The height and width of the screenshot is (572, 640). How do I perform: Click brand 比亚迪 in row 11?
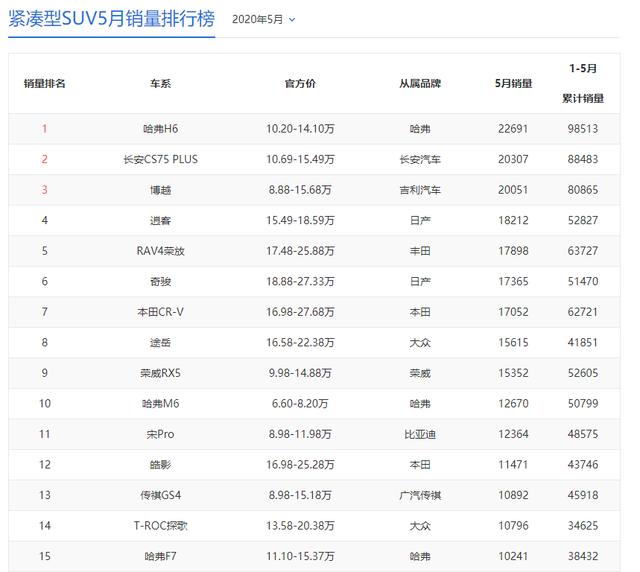(420, 434)
